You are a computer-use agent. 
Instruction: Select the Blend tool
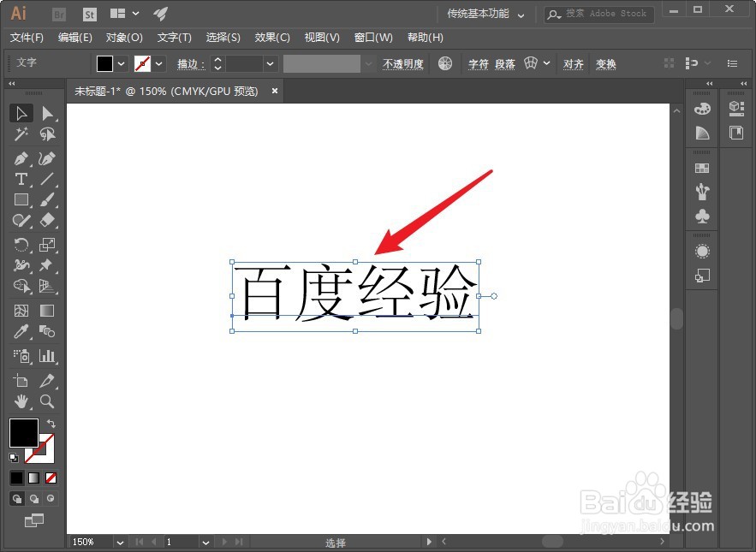(x=47, y=331)
